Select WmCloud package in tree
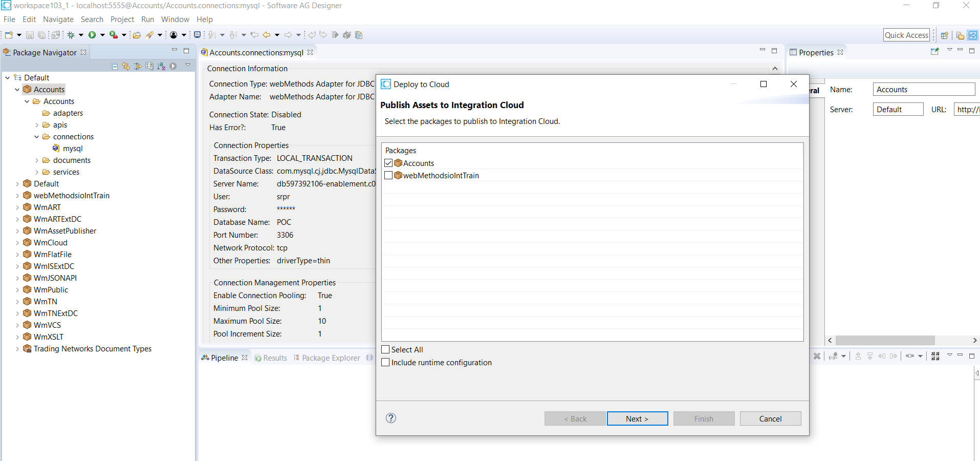The image size is (980, 461). 50,243
